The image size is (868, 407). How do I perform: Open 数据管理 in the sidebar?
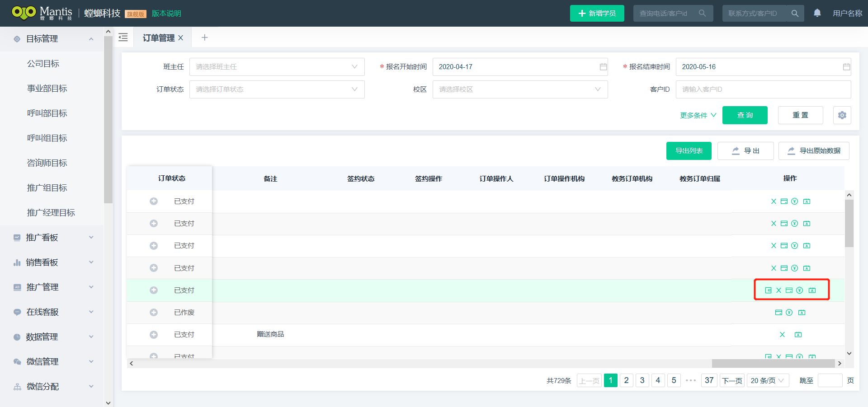click(x=52, y=337)
